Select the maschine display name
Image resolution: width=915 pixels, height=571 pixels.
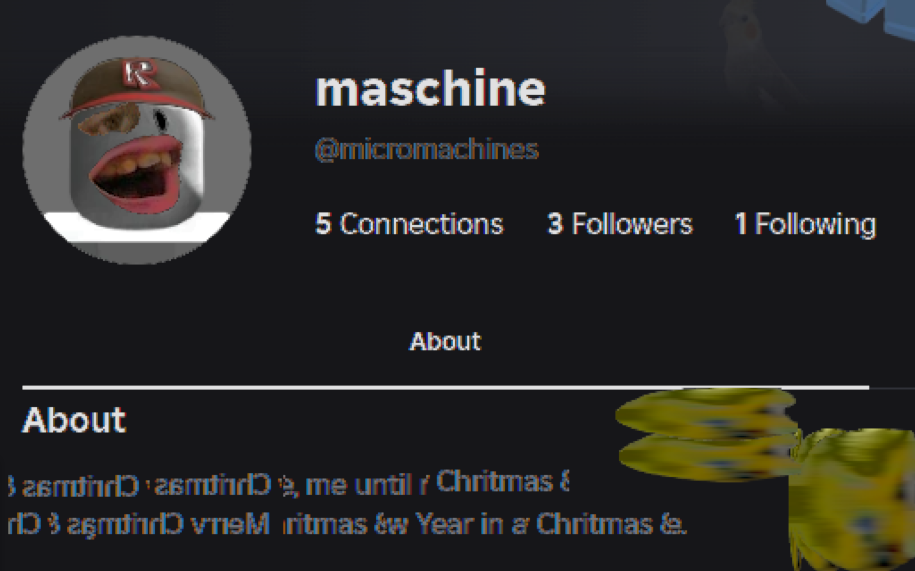coord(430,89)
